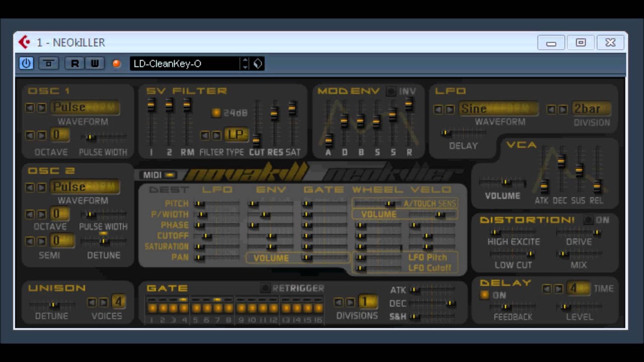The width and height of the screenshot is (644, 362).
Task: Click unison voices previous arrow
Action: click(x=92, y=302)
